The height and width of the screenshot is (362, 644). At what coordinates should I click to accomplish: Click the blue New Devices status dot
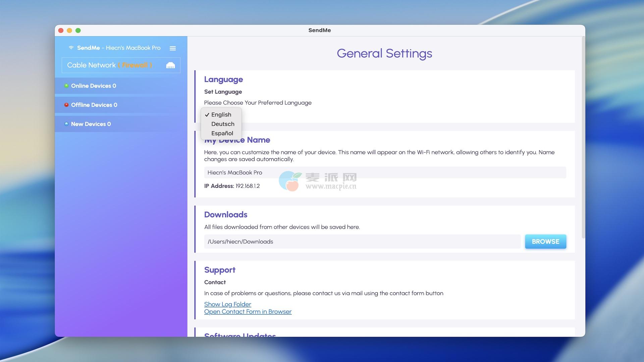(x=66, y=124)
